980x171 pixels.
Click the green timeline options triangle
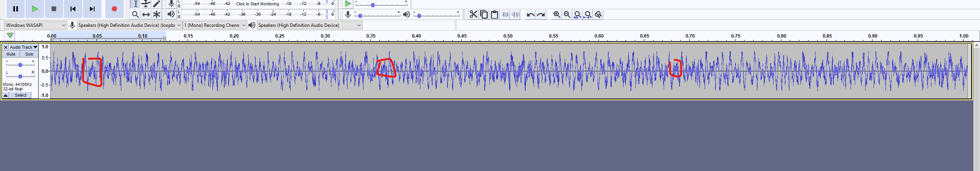point(10,36)
